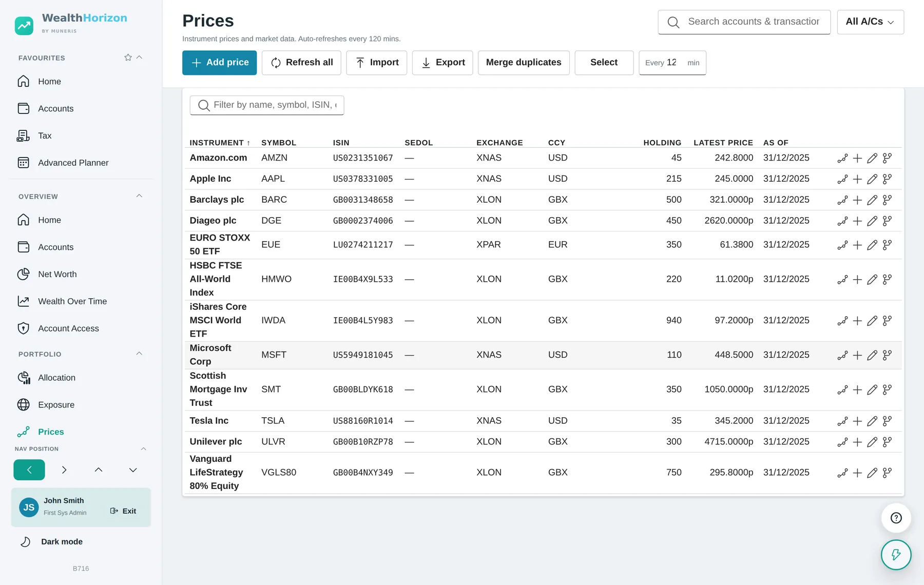Click the Add price button
This screenshot has height=585, width=924.
[x=219, y=63]
